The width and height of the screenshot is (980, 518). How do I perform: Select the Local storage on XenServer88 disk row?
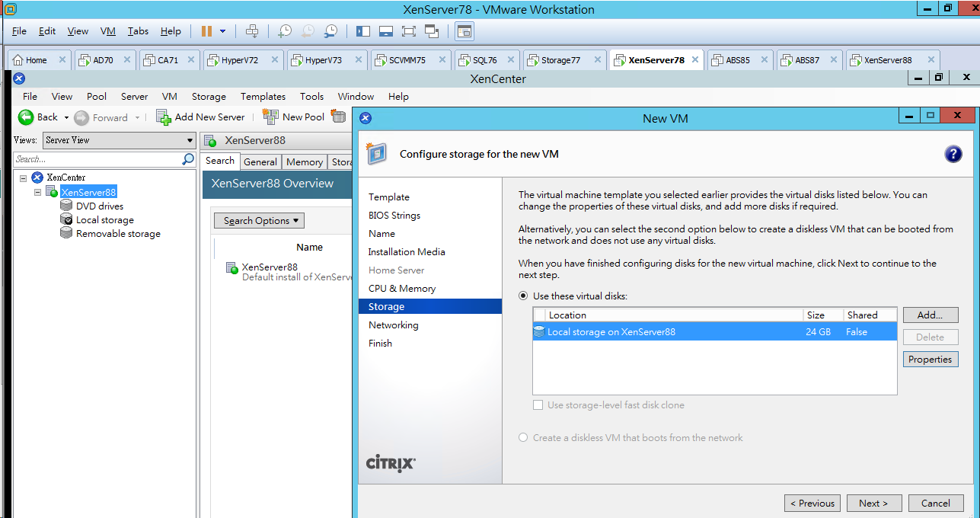pos(715,332)
